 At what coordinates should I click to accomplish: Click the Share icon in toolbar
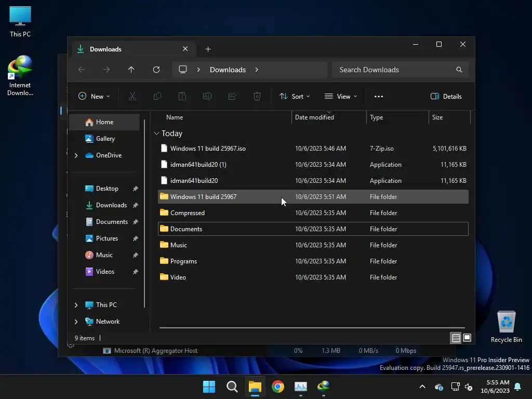click(x=232, y=96)
